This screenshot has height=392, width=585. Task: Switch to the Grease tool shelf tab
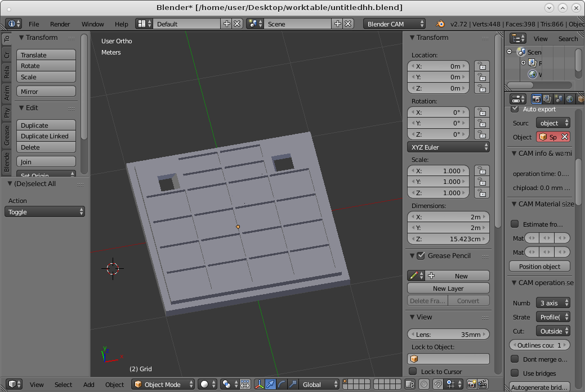(x=7, y=135)
